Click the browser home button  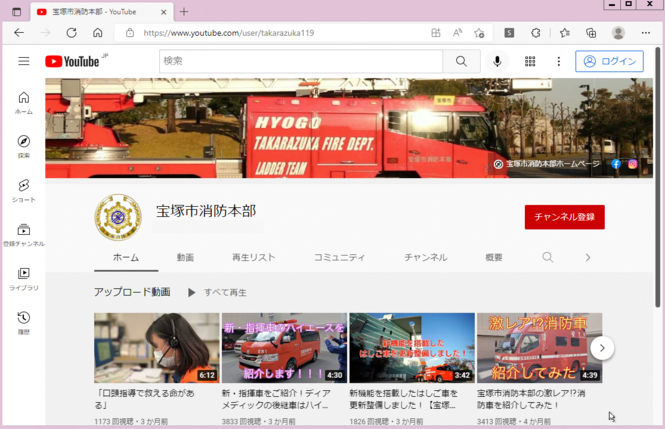(98, 33)
